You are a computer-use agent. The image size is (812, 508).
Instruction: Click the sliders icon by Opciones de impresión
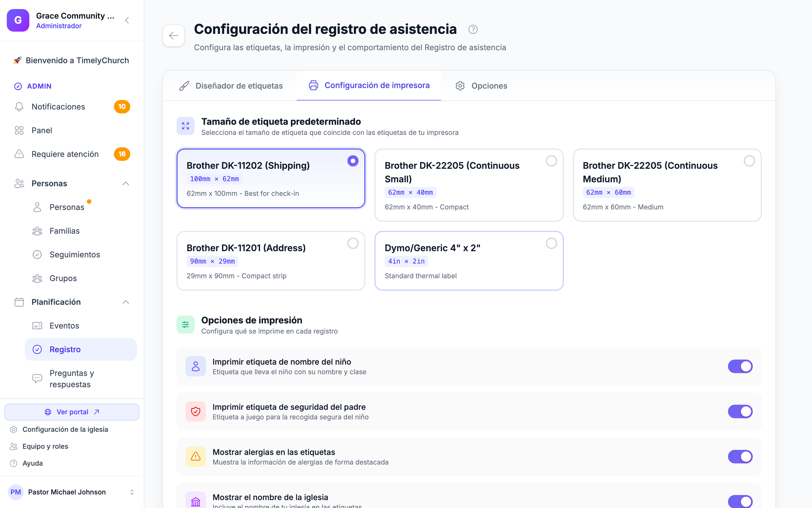tap(186, 325)
